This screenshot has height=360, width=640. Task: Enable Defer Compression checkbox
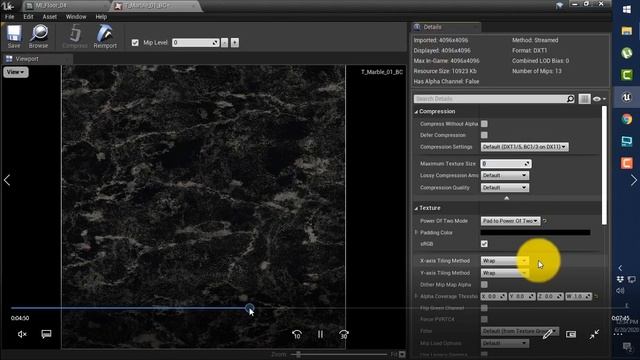[x=484, y=135]
